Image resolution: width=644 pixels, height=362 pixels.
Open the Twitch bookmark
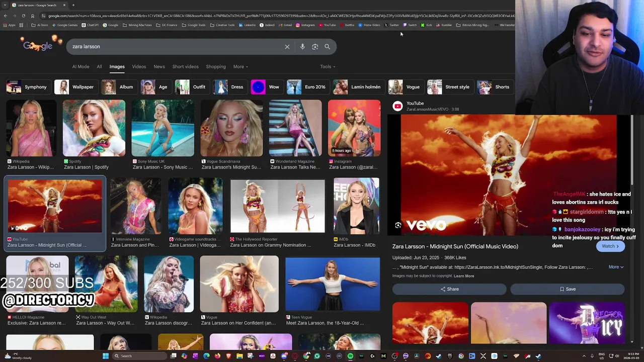410,25
